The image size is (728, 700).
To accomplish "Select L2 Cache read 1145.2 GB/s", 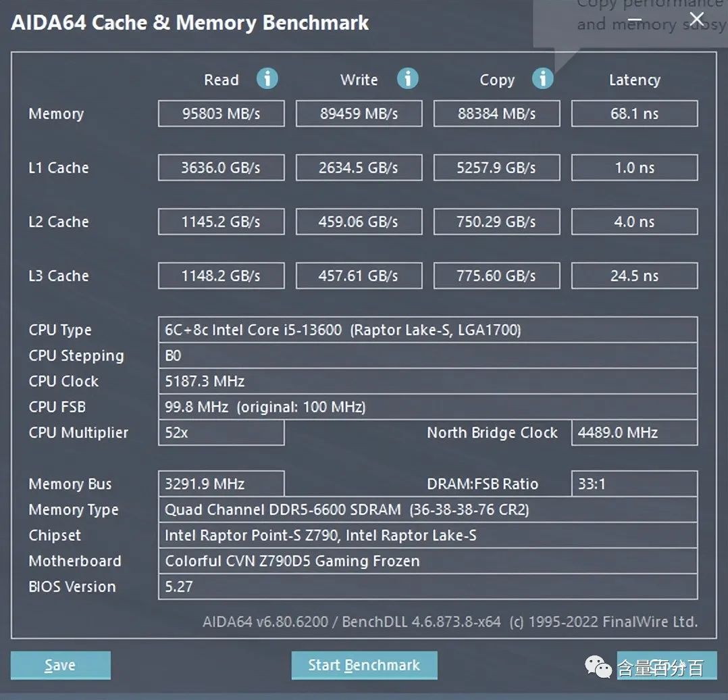I will point(222,222).
